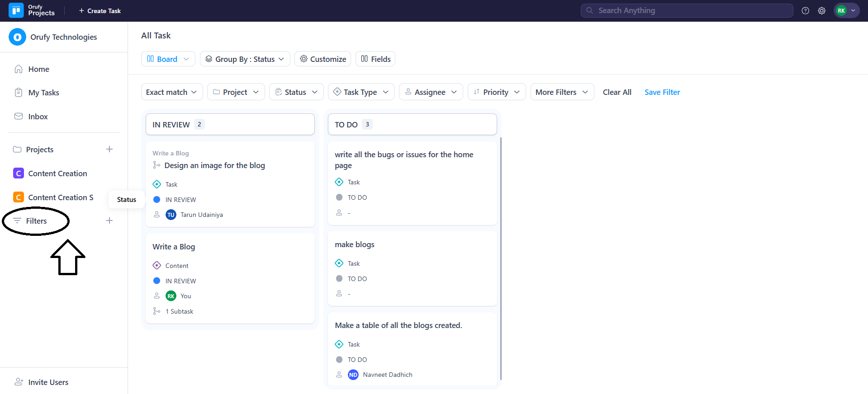
Task: Open the Inbox sidebar item
Action: click(38, 117)
